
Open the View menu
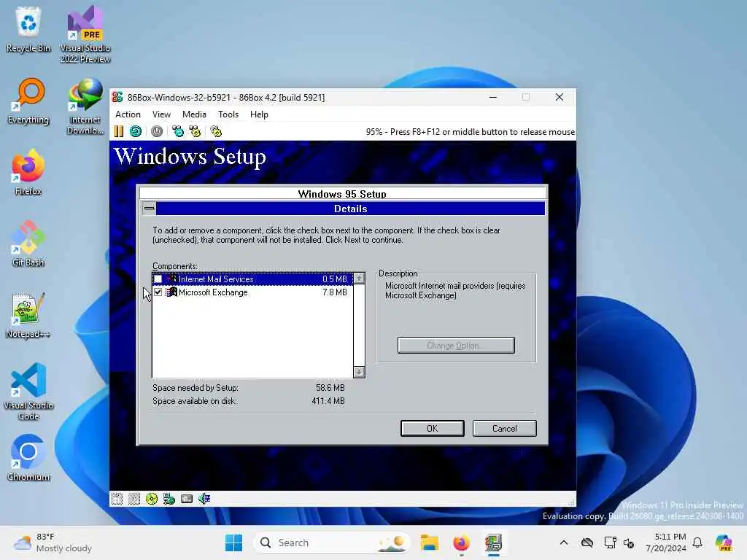[x=161, y=114]
